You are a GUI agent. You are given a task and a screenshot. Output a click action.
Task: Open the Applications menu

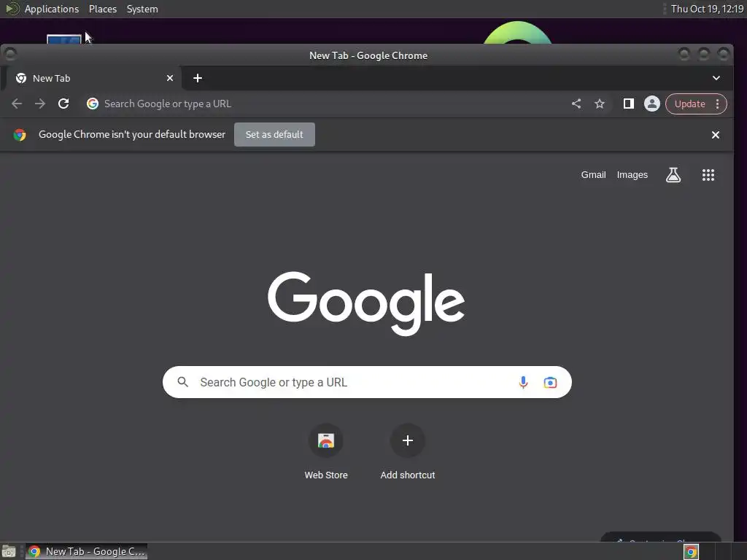52,9
